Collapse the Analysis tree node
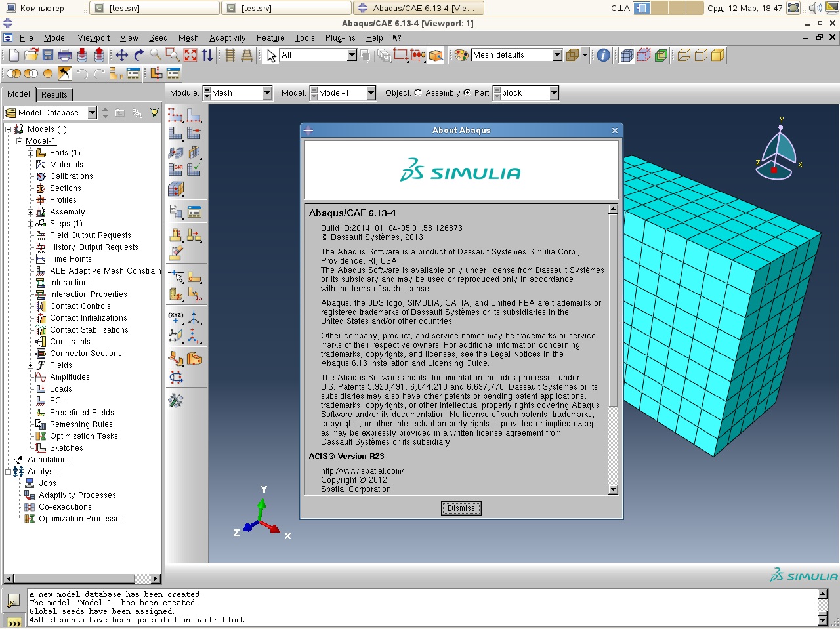 (x=8, y=472)
